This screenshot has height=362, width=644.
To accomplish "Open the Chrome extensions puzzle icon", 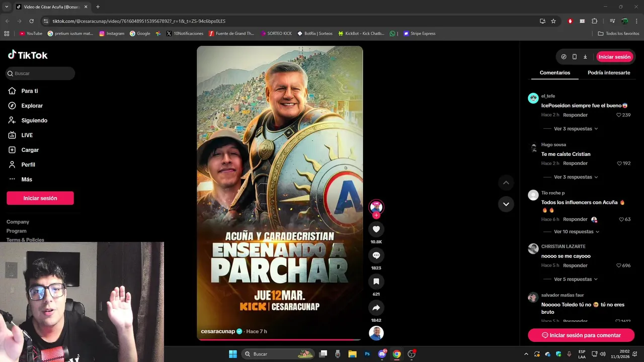I will click(594, 21).
